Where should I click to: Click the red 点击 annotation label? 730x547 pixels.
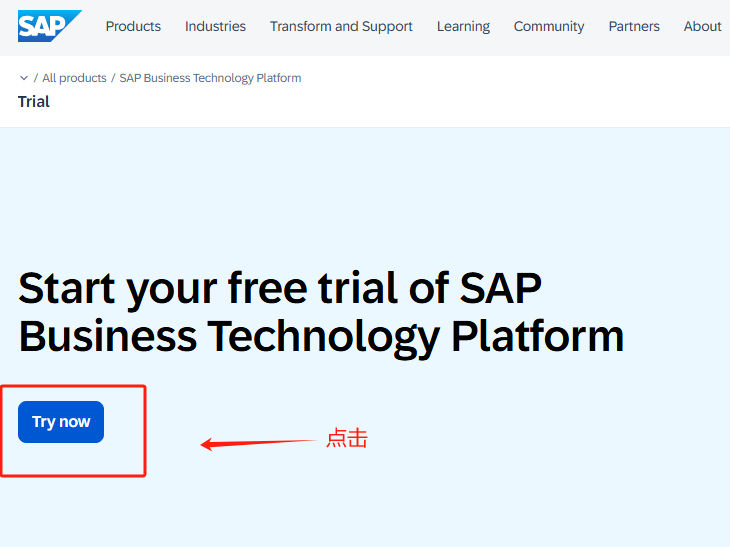[x=347, y=438]
